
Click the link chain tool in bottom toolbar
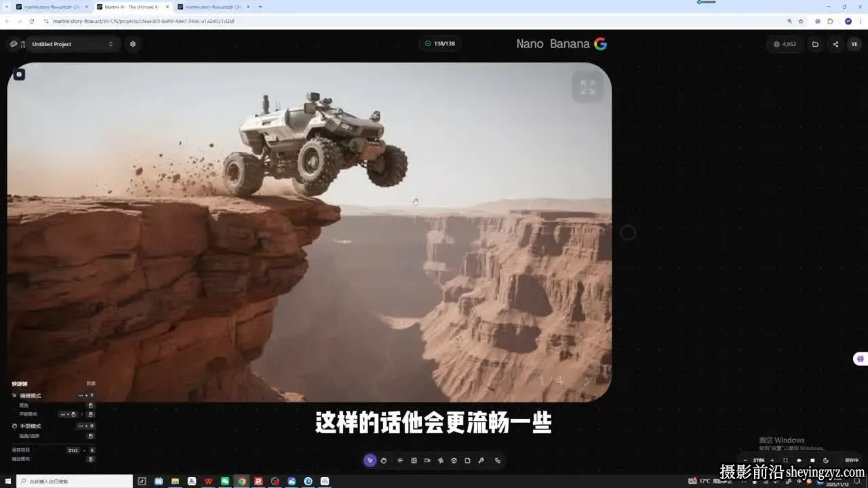(x=498, y=460)
